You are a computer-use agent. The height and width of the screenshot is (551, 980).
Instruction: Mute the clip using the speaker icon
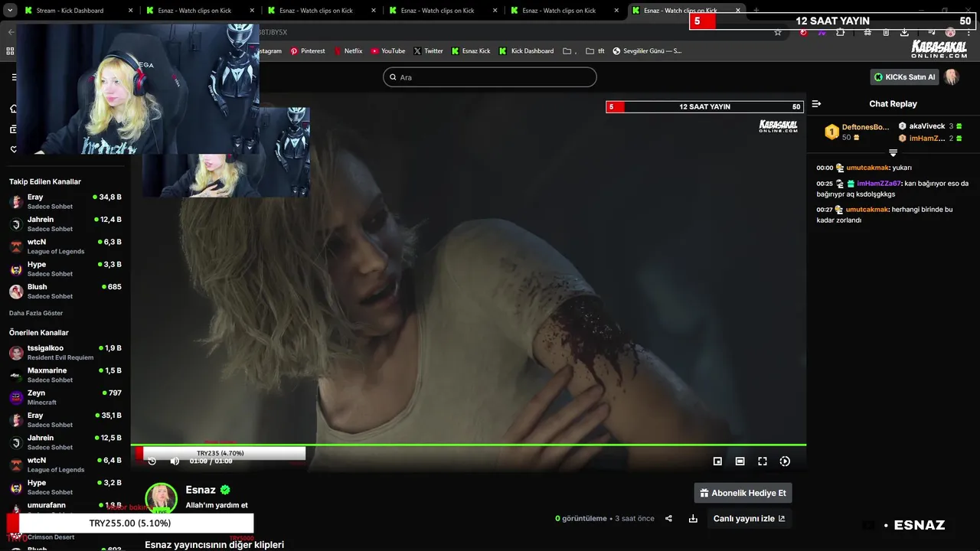tap(175, 461)
